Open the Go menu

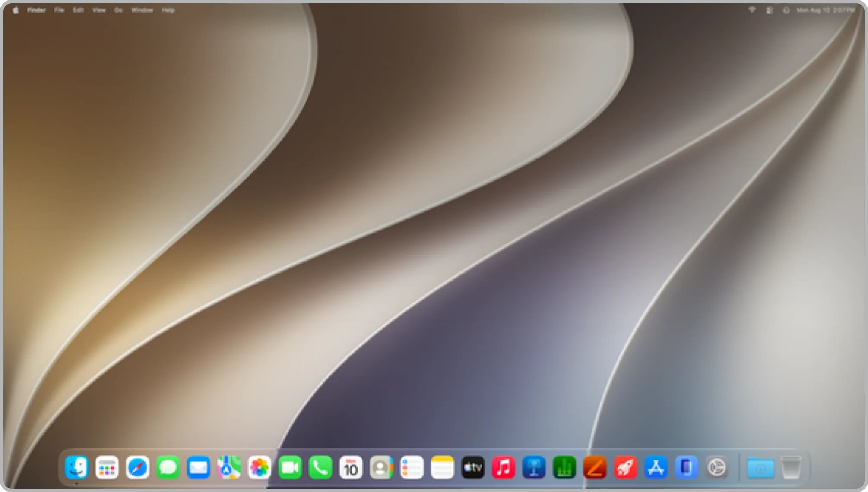[118, 10]
